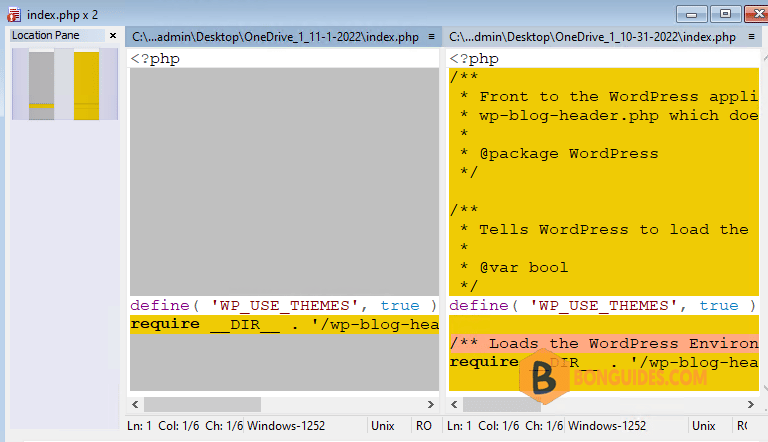
Task: Maximize the index.php x 2 window
Action: click(725, 14)
